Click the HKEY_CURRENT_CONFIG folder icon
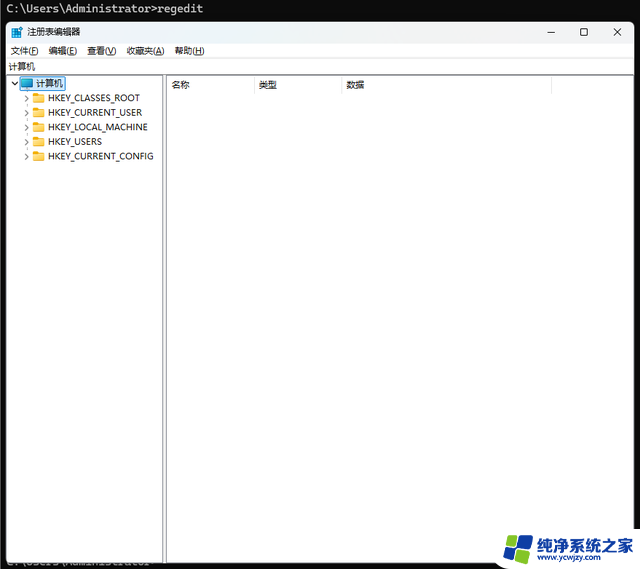 click(38, 156)
